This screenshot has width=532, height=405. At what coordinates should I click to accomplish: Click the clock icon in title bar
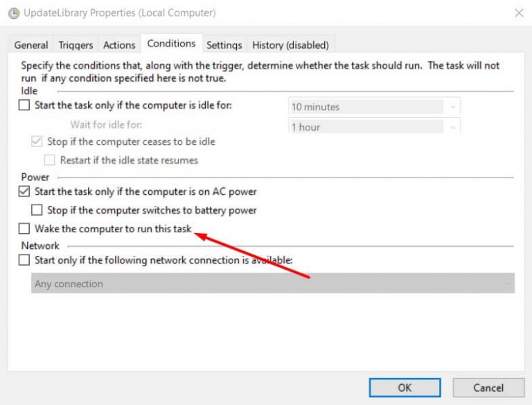tap(12, 13)
